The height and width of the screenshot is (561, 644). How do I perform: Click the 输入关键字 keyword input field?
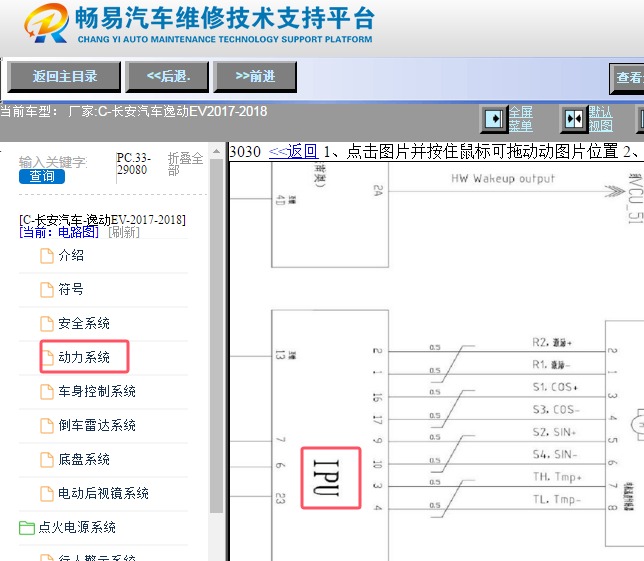pyautogui.click(x=53, y=162)
